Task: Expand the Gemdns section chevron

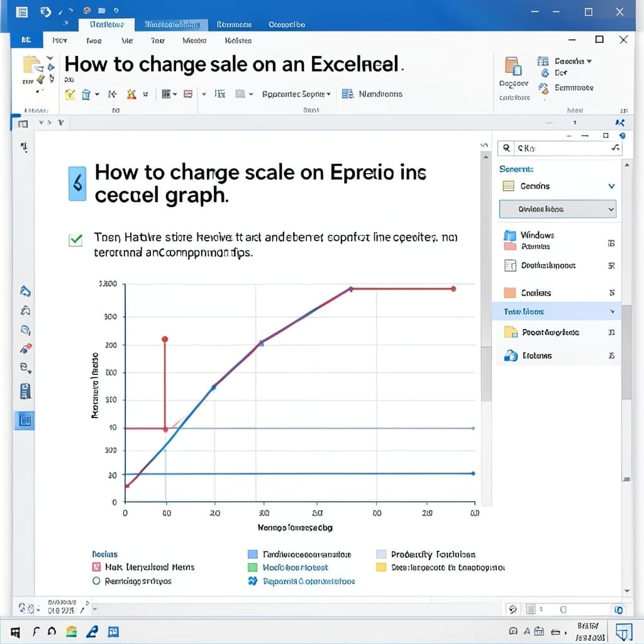Action: click(x=611, y=186)
